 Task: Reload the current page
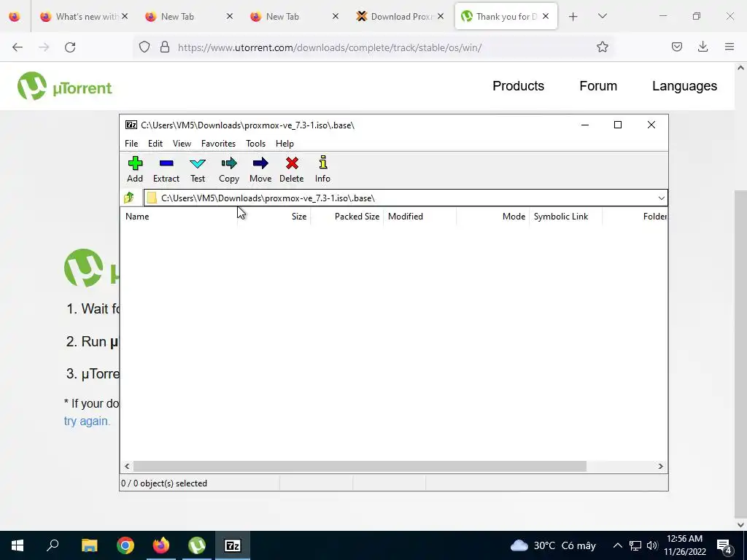tap(70, 47)
